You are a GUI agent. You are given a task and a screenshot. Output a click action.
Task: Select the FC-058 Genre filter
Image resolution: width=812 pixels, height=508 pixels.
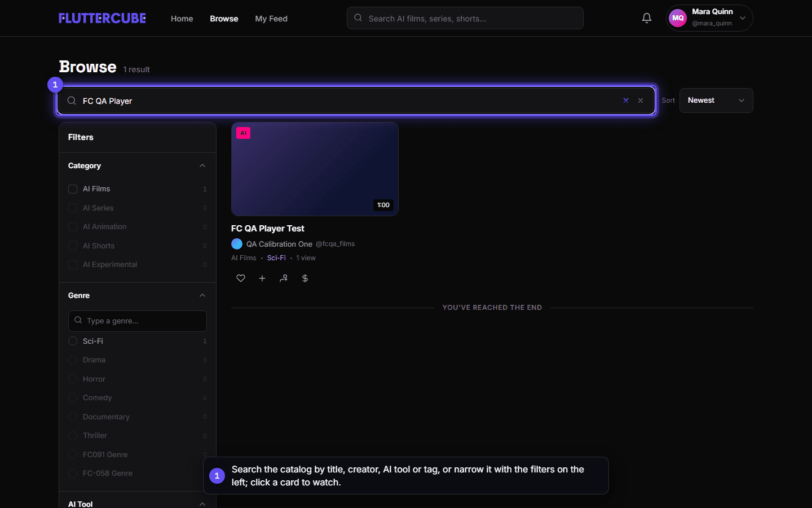(73, 474)
